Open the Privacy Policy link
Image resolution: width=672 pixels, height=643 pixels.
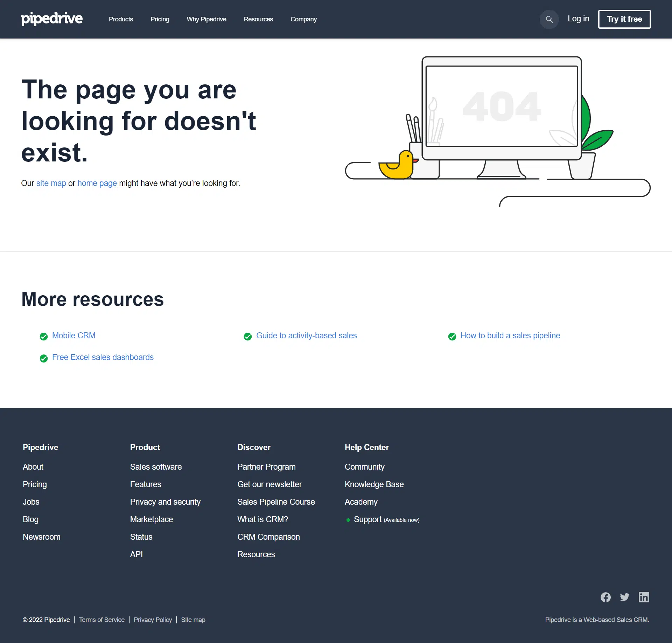pyautogui.click(x=153, y=620)
